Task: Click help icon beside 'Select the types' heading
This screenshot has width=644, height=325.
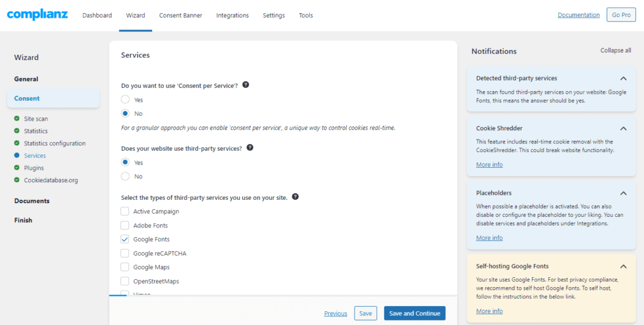Action: tap(296, 197)
